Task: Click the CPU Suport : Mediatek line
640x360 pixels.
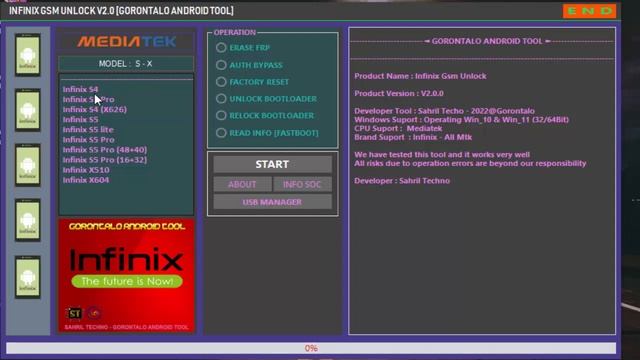Action: 398,128
